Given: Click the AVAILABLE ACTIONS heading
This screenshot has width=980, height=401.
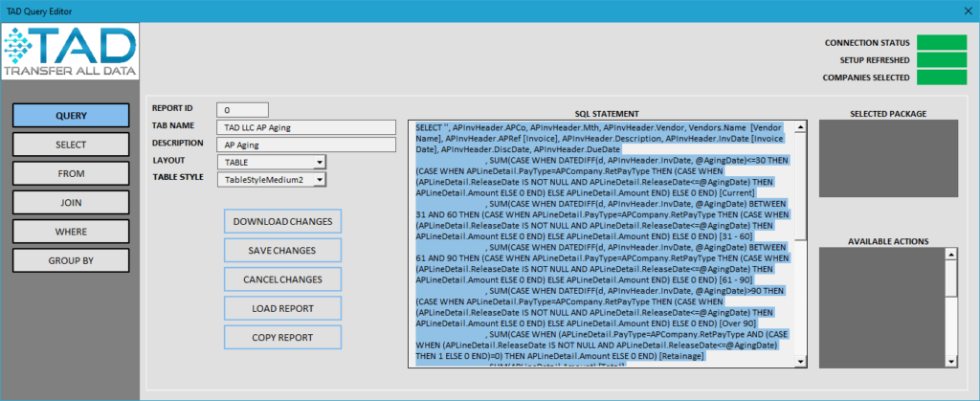Looking at the screenshot, I should (888, 241).
